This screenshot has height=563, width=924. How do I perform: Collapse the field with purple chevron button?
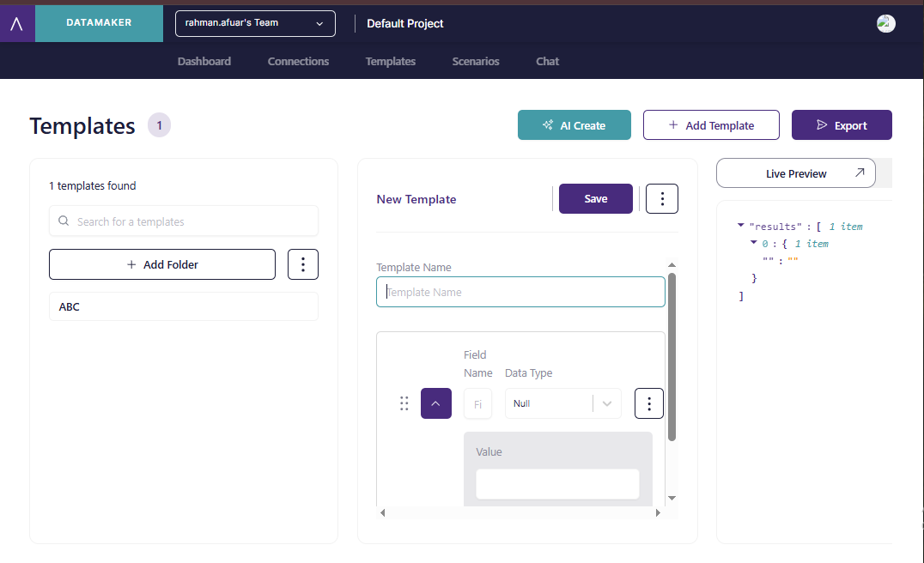[x=436, y=403]
